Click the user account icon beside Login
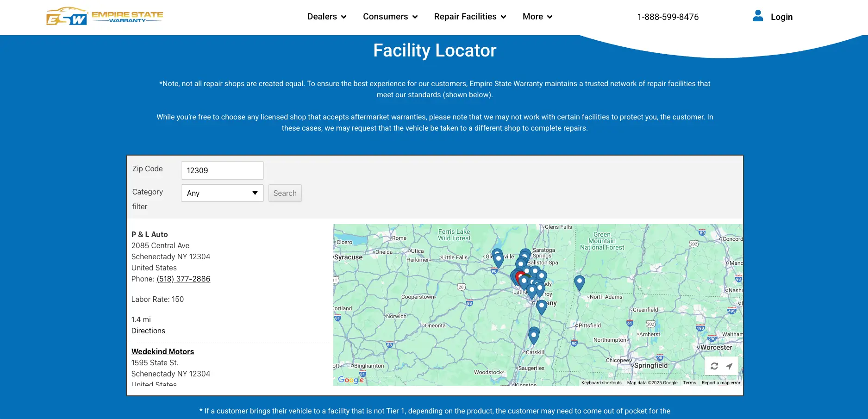The image size is (868, 419). click(x=758, y=16)
